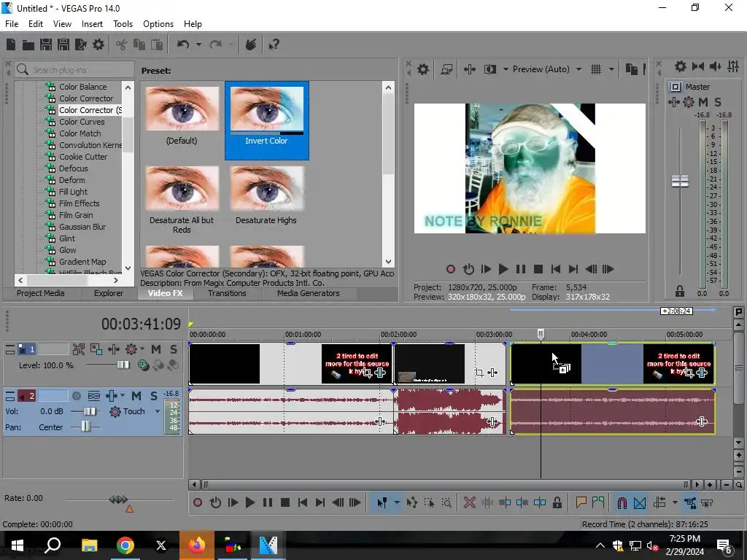
Task: Play the preview window video
Action: [x=503, y=270]
